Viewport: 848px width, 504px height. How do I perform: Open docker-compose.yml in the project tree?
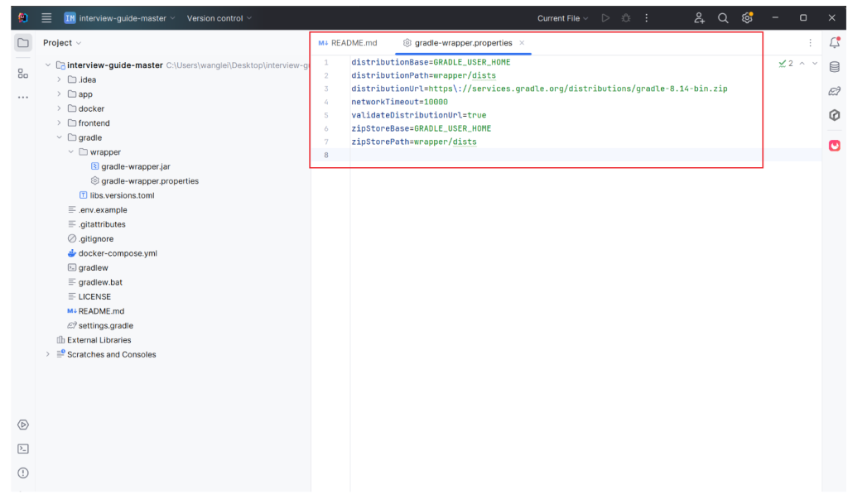(117, 253)
